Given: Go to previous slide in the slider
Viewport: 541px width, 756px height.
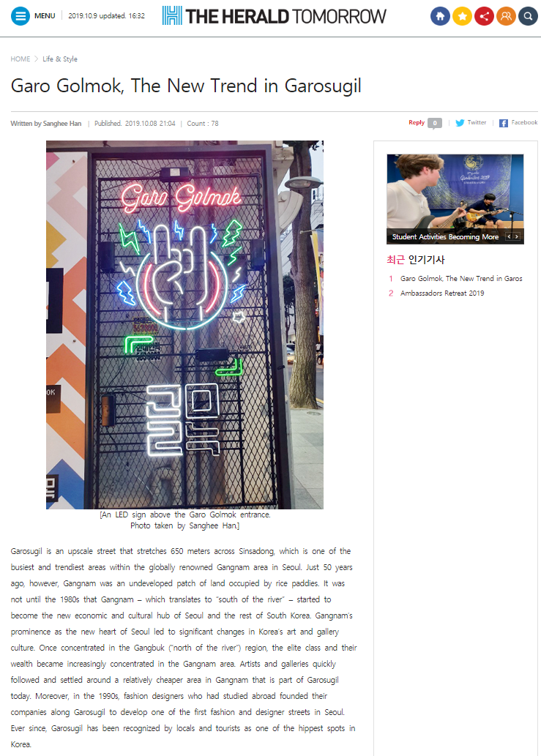Looking at the screenshot, I should click(x=509, y=236).
